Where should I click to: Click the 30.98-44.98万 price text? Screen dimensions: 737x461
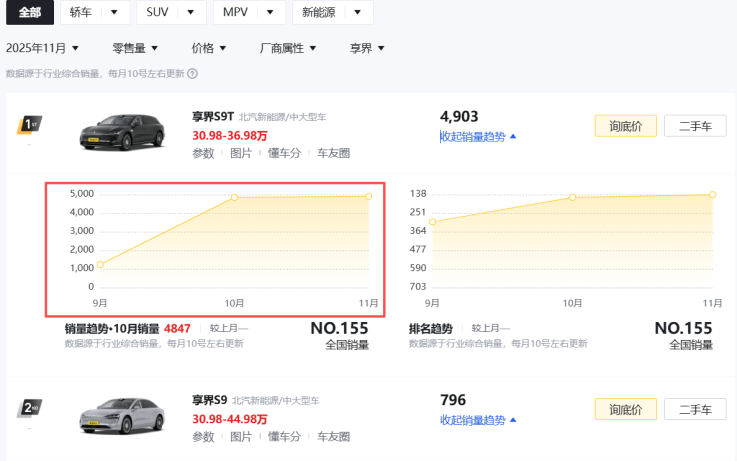coord(230,419)
